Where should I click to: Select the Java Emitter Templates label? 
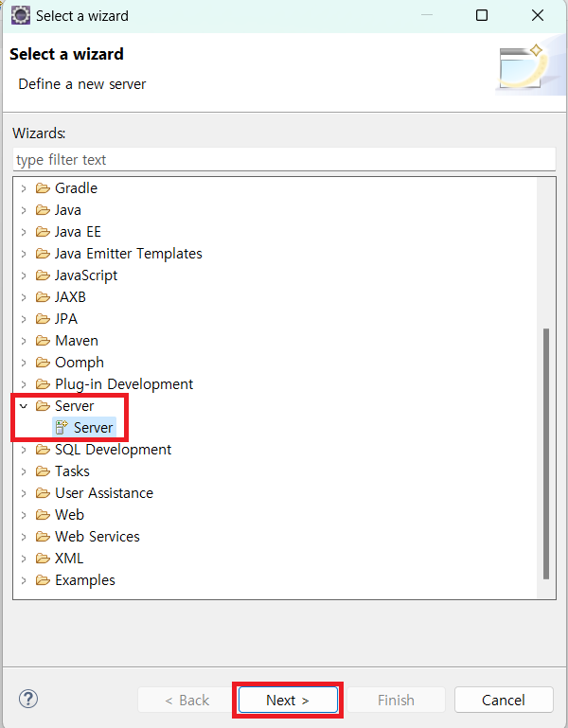click(x=129, y=254)
